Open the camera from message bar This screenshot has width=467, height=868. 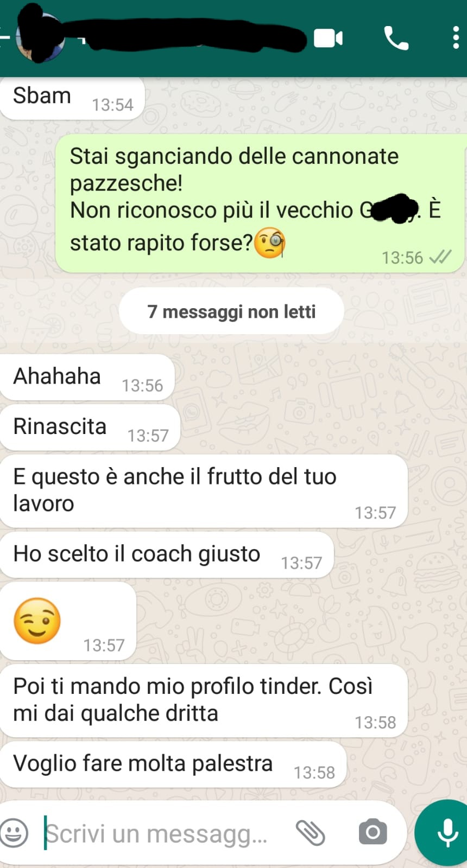tap(373, 832)
